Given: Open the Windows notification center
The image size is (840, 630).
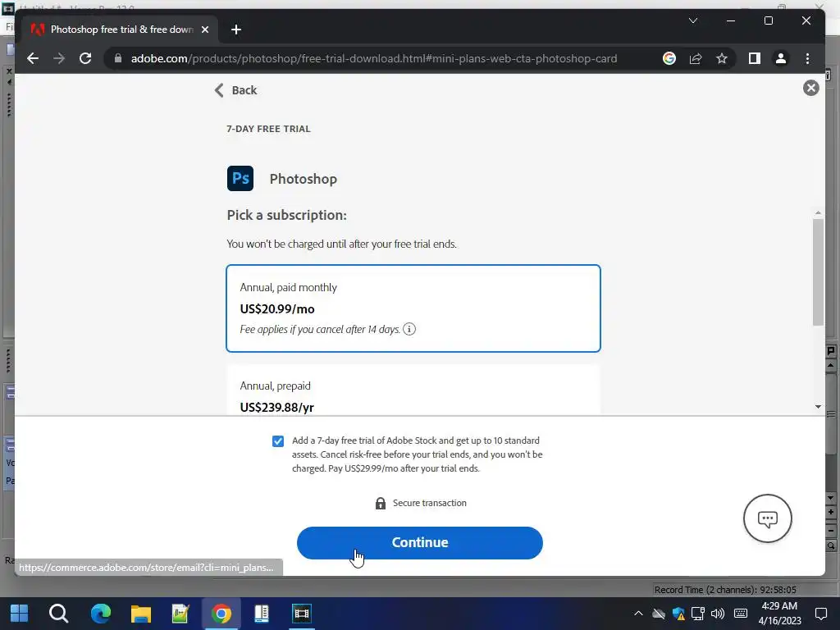Looking at the screenshot, I should point(820,614).
